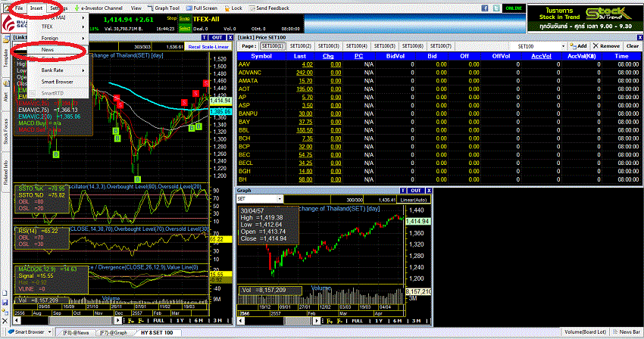Expand the Bank Rate submenu

click(x=58, y=70)
